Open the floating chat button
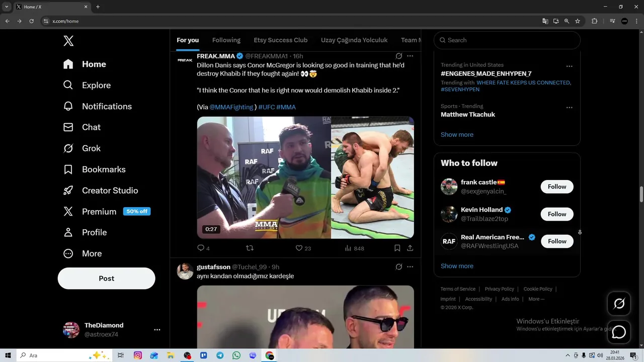Viewport: 644px width, 362px height. pyautogui.click(x=619, y=332)
